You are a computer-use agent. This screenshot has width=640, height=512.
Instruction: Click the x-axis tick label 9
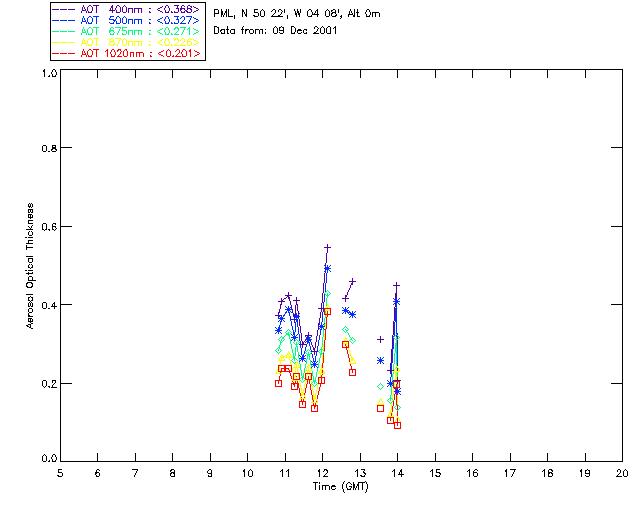[x=210, y=473]
